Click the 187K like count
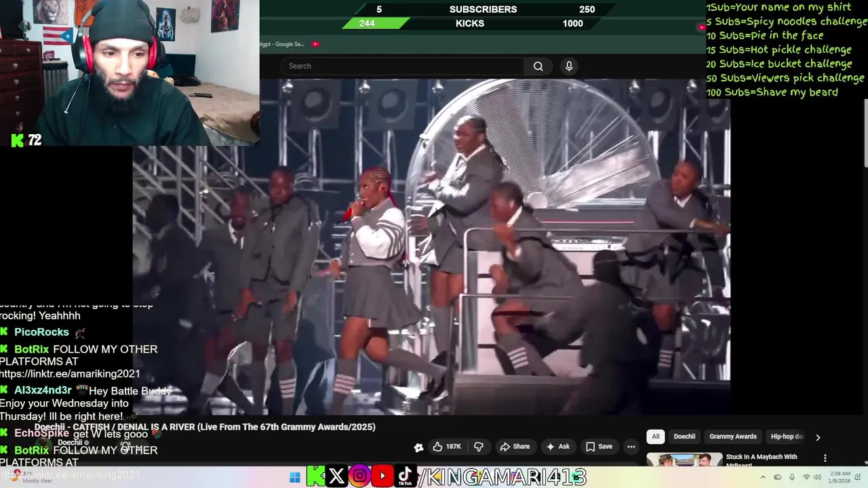The image size is (868, 488). pos(454,447)
